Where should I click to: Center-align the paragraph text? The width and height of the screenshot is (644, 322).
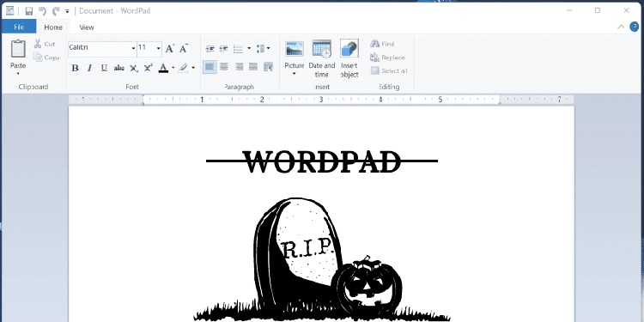[224, 66]
